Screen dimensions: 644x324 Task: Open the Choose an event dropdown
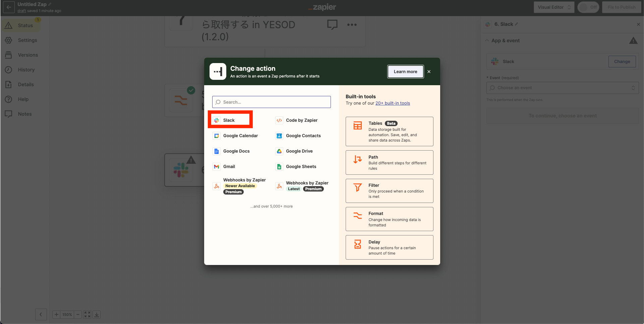[x=562, y=88]
